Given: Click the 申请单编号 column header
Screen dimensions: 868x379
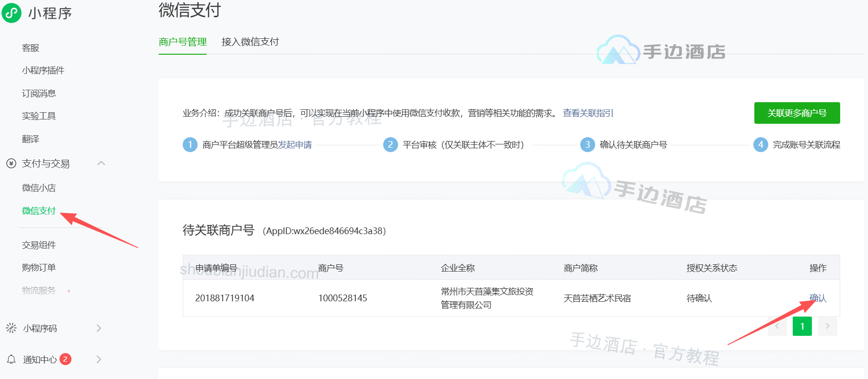Looking at the screenshot, I should [x=216, y=268].
